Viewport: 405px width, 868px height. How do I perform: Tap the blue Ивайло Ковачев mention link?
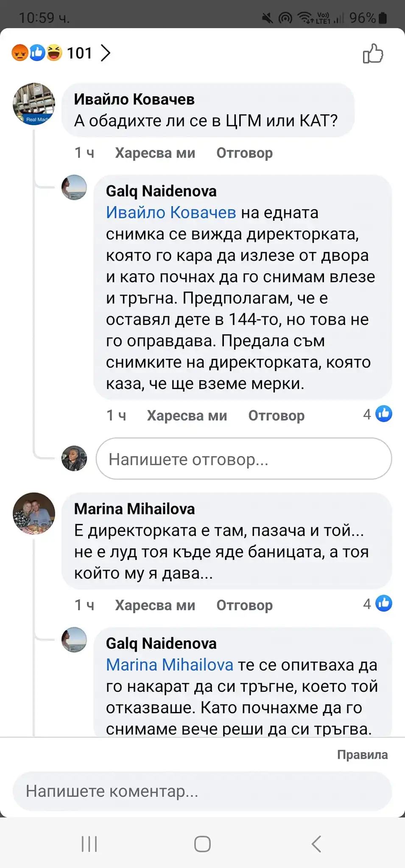[x=170, y=212]
